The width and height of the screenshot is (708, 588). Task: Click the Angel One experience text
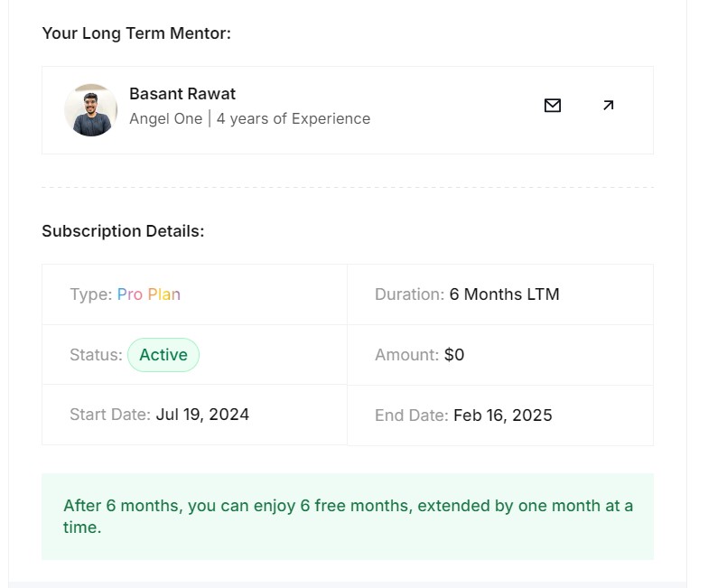pos(249,118)
